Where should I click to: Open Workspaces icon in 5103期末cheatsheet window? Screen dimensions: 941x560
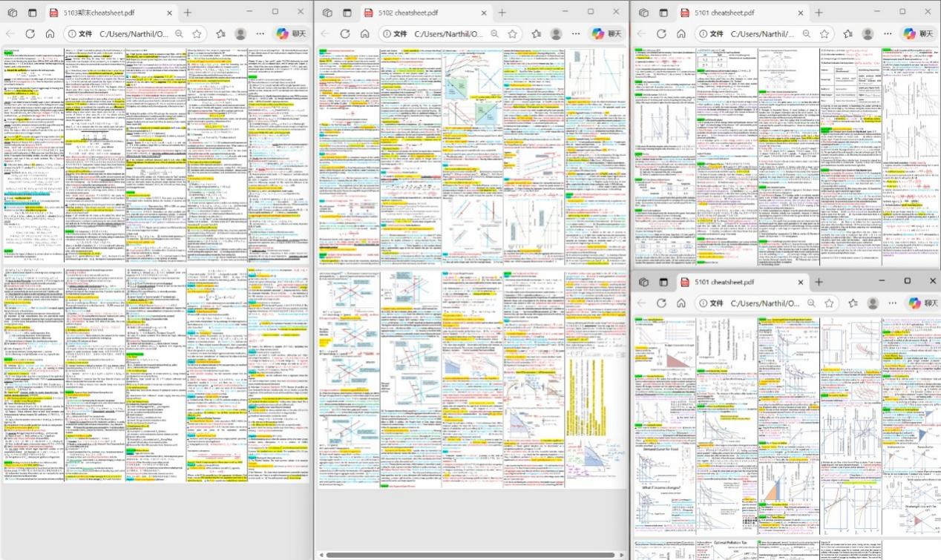[x=12, y=13]
